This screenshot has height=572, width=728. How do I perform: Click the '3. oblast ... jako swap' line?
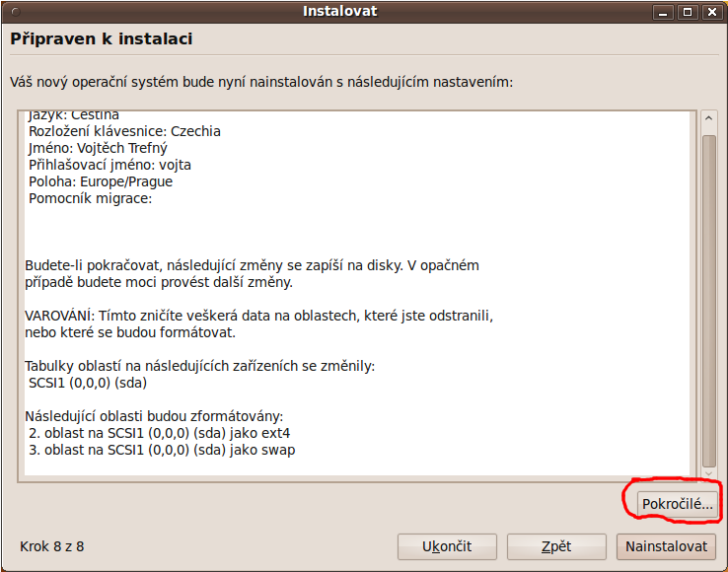[162, 450]
